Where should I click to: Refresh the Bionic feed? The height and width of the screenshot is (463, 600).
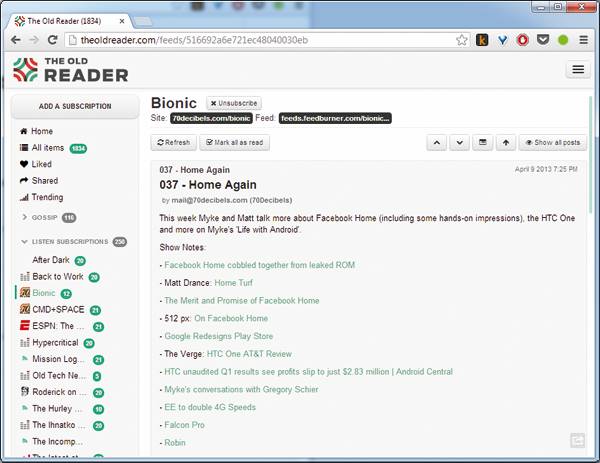(174, 142)
